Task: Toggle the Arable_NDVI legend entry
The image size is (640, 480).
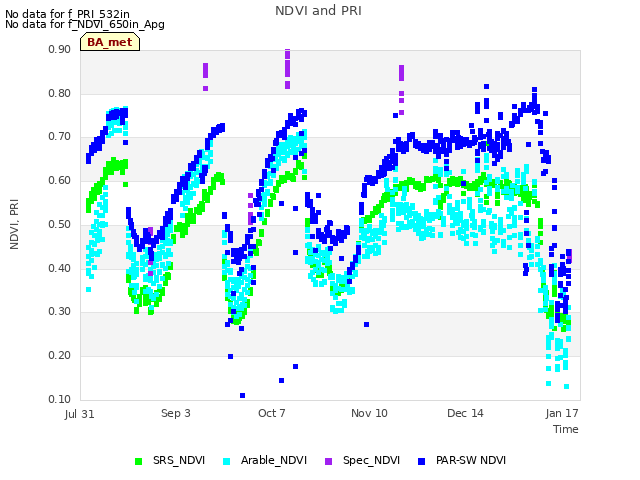Action: pos(264,460)
